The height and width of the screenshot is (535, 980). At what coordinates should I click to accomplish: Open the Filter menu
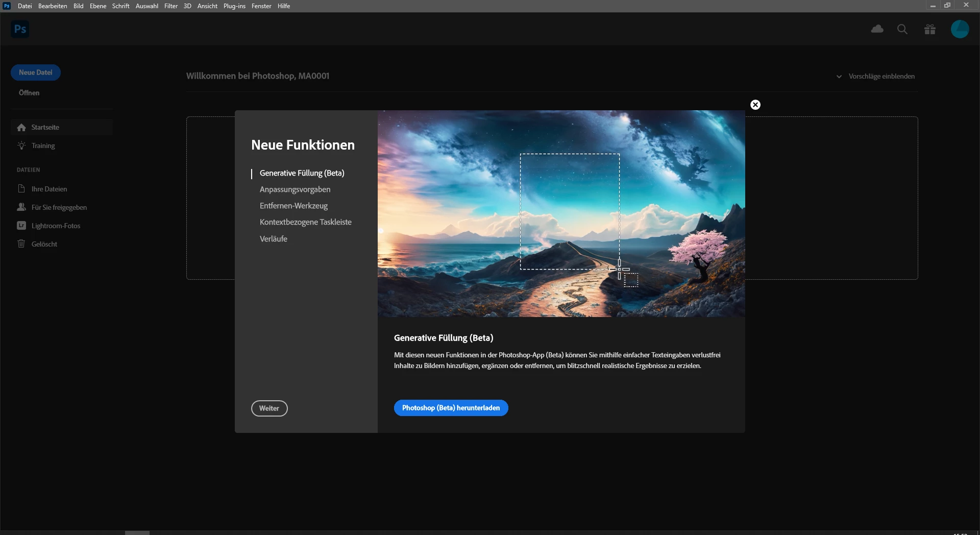(x=171, y=6)
